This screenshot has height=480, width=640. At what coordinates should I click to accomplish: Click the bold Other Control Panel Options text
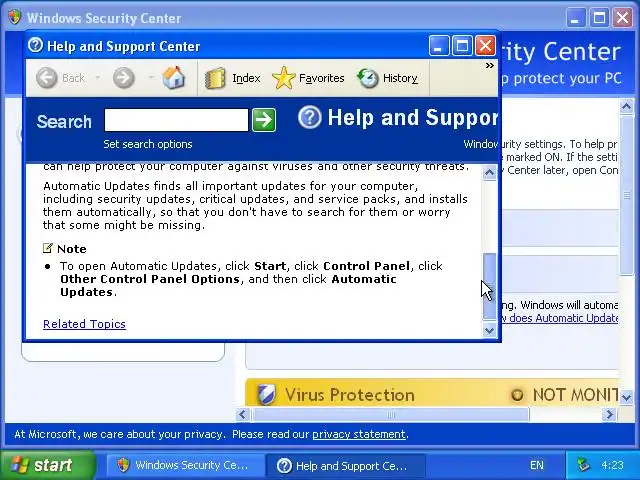pos(149,279)
